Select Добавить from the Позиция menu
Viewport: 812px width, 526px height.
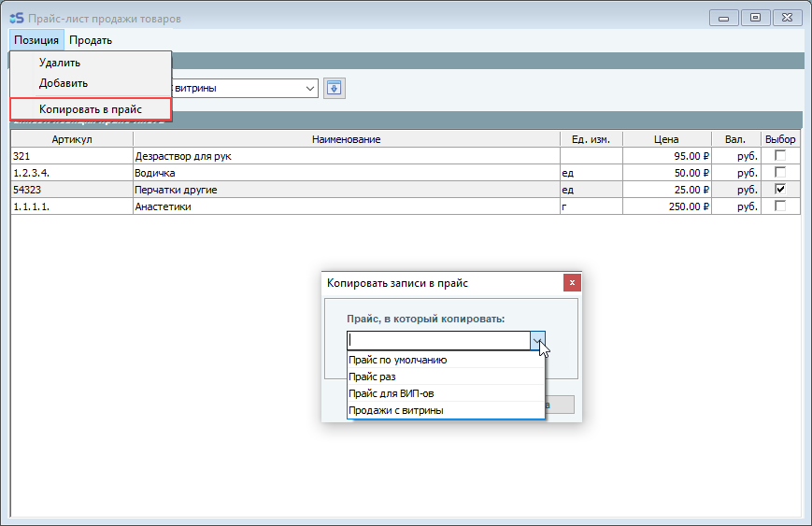tap(64, 83)
